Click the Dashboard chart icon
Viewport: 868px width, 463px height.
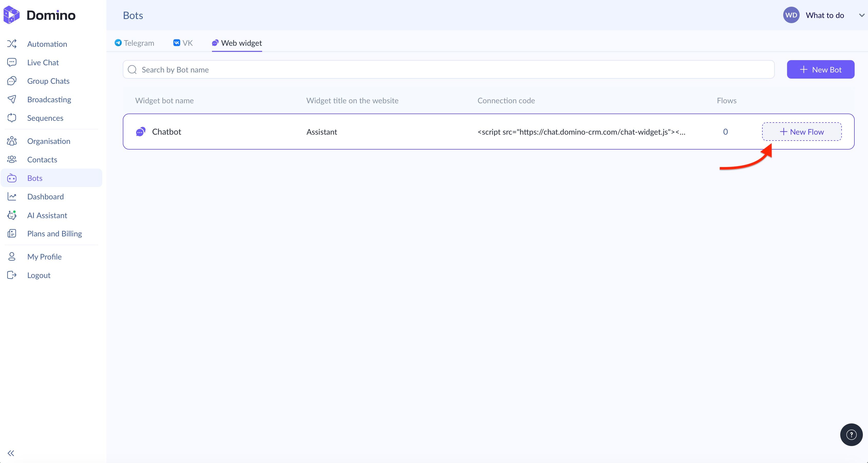click(12, 197)
